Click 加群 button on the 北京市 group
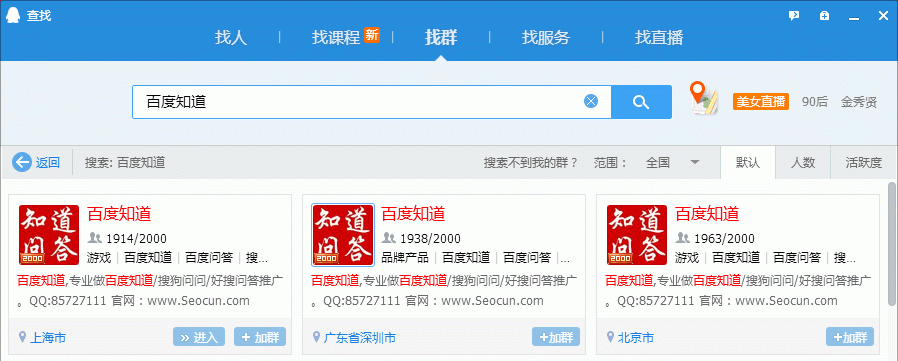Image resolution: width=898 pixels, height=361 pixels. pyautogui.click(x=850, y=337)
